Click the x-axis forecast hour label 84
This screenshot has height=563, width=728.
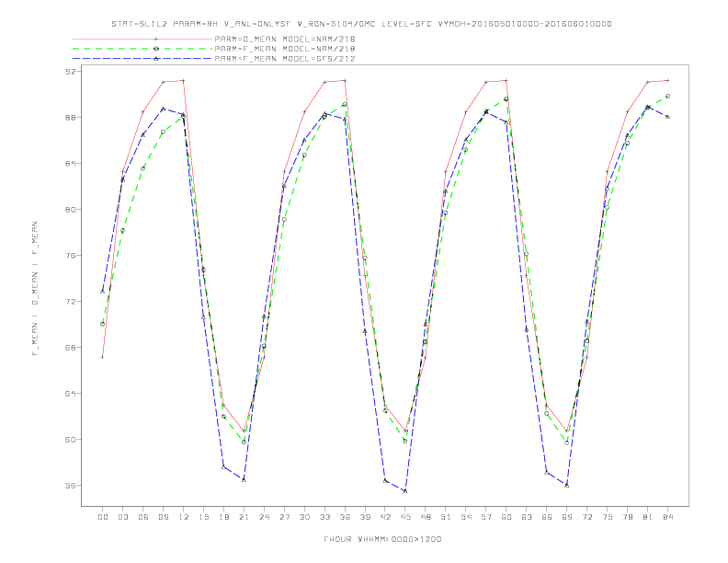tap(668, 517)
